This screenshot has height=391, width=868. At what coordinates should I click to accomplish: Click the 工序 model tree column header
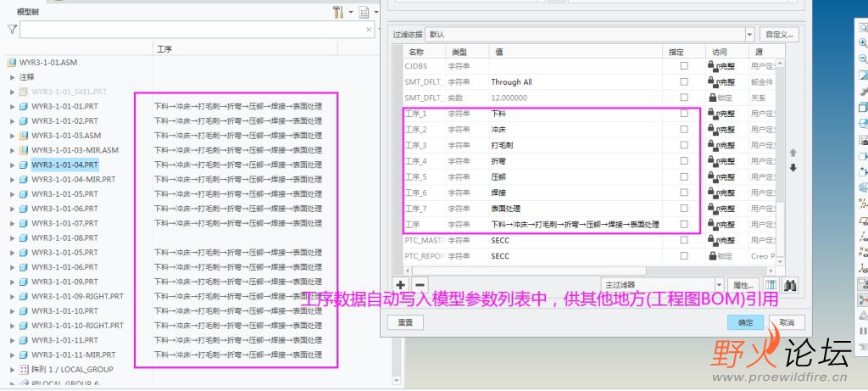(245, 48)
